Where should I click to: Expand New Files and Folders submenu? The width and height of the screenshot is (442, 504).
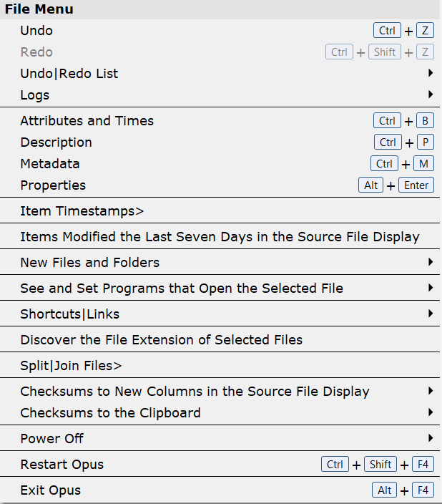[89, 263]
